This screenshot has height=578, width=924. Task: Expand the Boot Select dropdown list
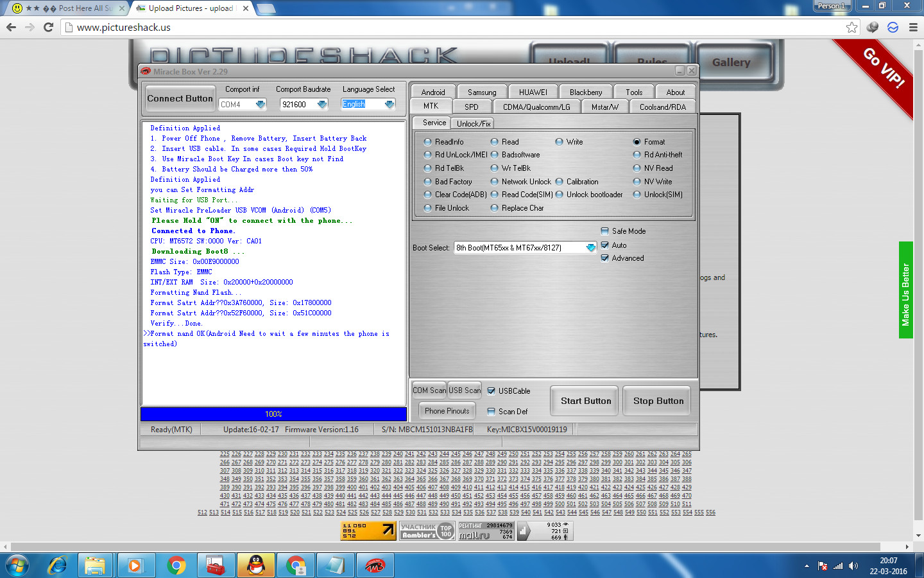pos(591,247)
